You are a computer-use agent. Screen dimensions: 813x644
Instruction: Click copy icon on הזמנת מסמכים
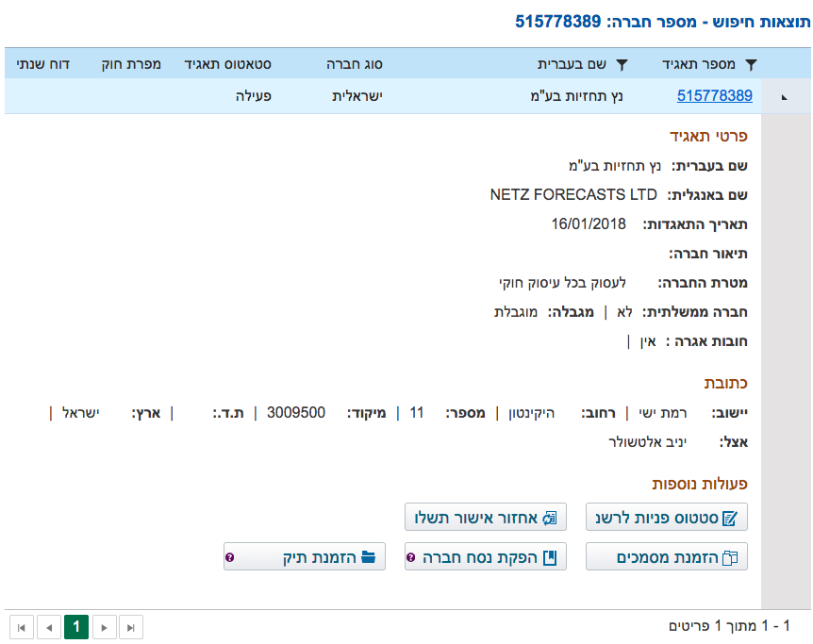730,558
